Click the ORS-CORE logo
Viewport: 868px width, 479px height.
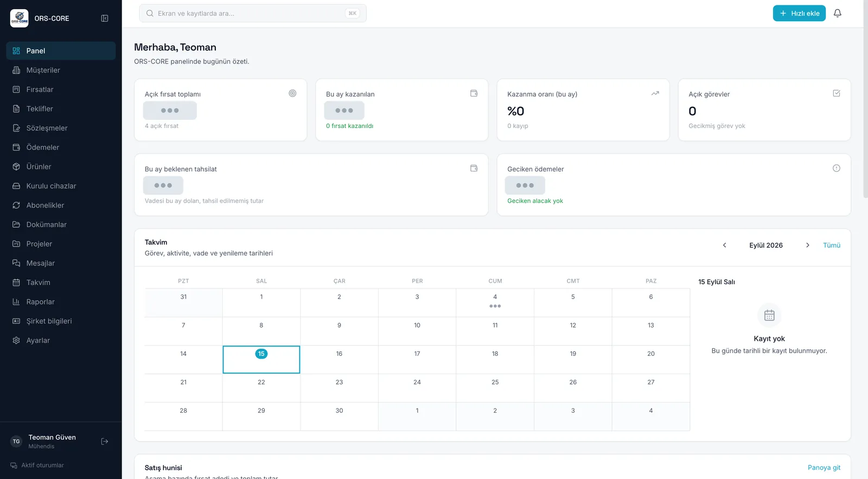(x=20, y=18)
